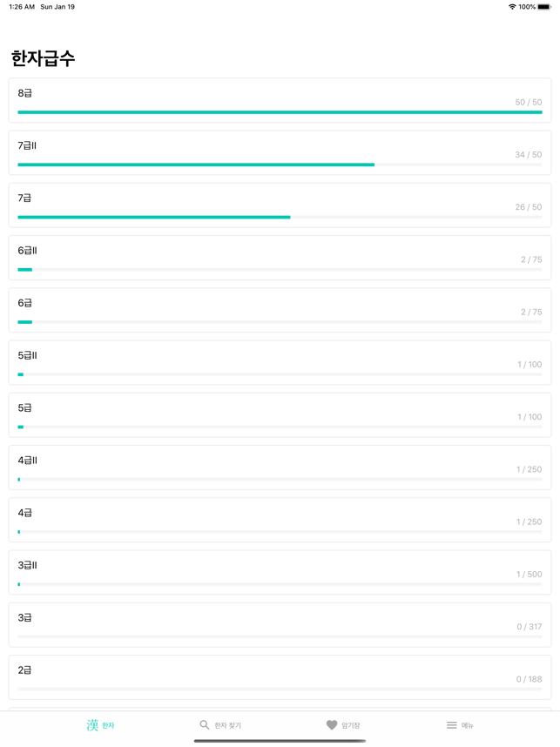
Task: Open the hamburger menu icon
Action: tap(451, 725)
